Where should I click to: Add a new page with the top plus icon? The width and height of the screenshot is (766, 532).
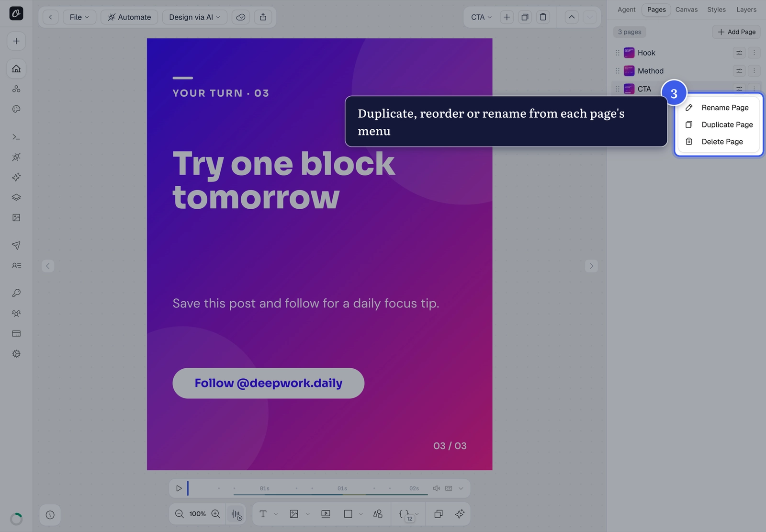coord(507,17)
